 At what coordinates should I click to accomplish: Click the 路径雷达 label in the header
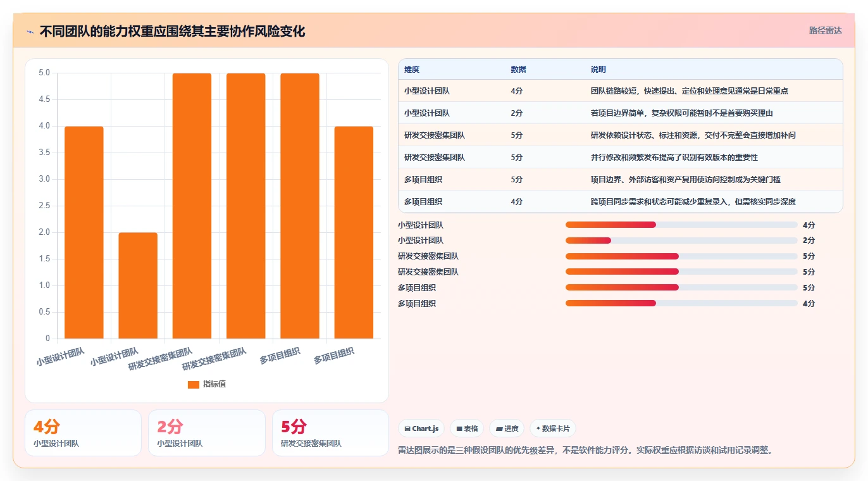pos(826,30)
